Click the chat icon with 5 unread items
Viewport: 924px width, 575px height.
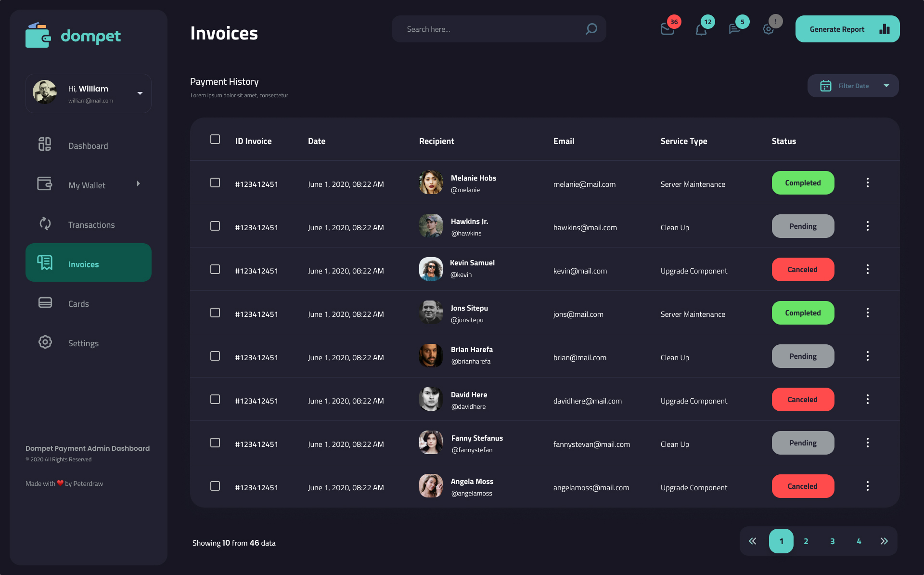pos(734,29)
